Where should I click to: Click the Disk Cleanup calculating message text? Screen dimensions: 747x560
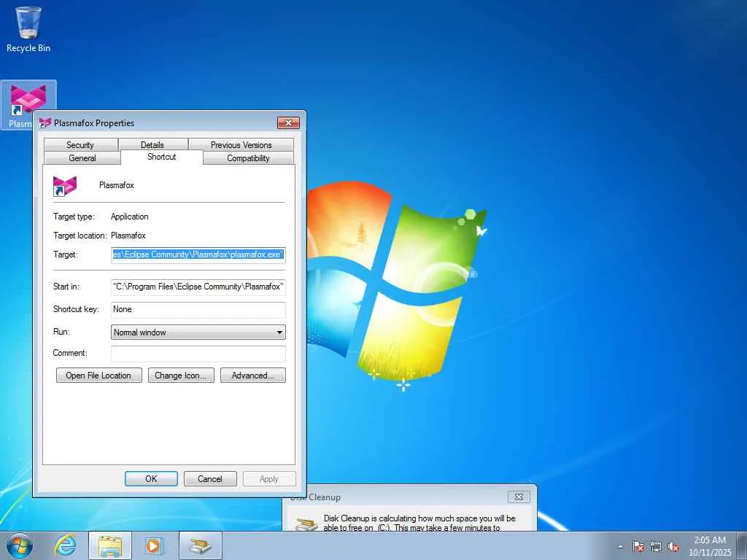point(419,523)
